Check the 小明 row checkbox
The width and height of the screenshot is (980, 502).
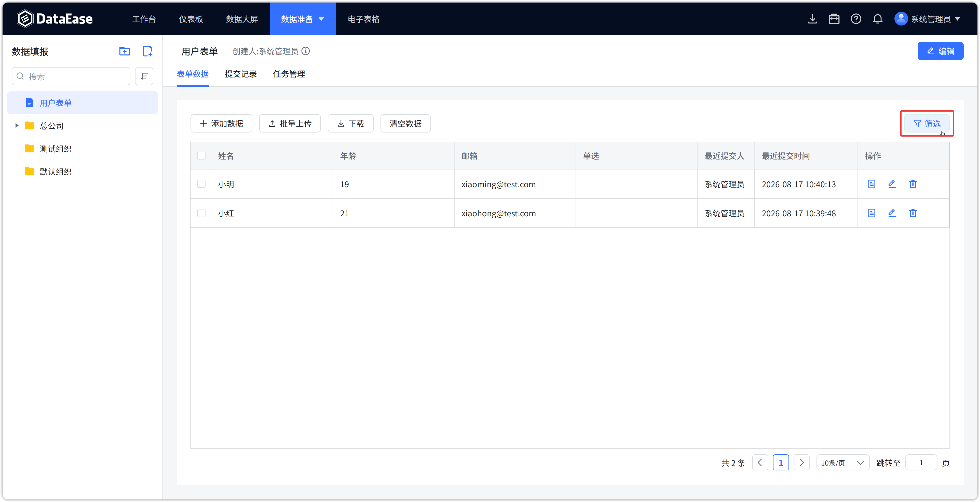(201, 184)
